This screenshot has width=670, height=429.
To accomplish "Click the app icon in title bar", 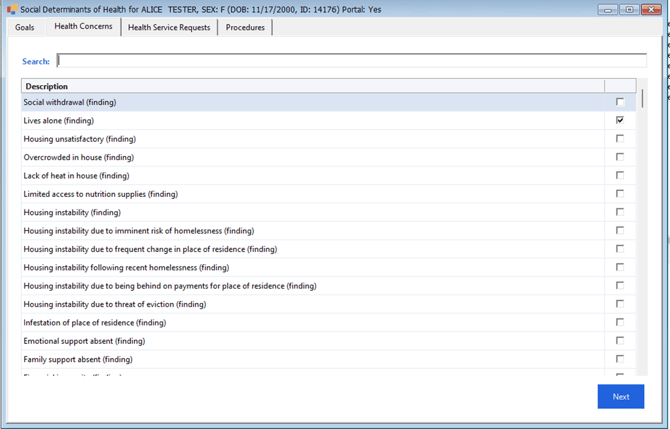I will coord(11,9).
